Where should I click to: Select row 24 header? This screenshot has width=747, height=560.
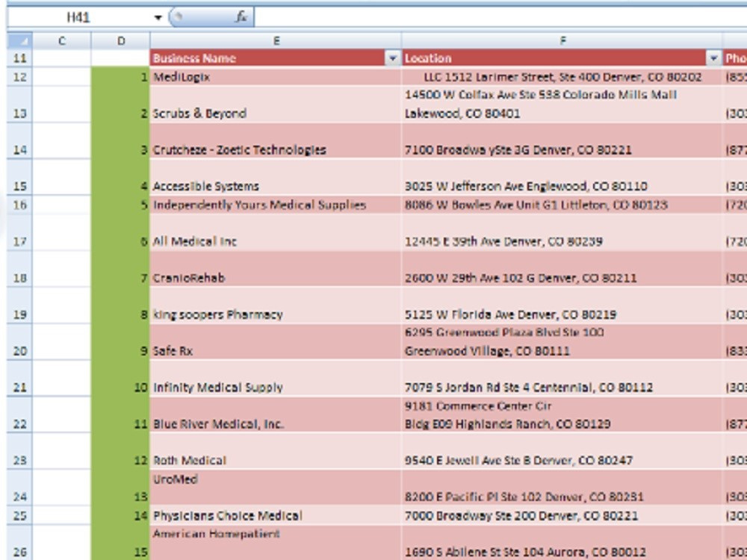pos(19,488)
